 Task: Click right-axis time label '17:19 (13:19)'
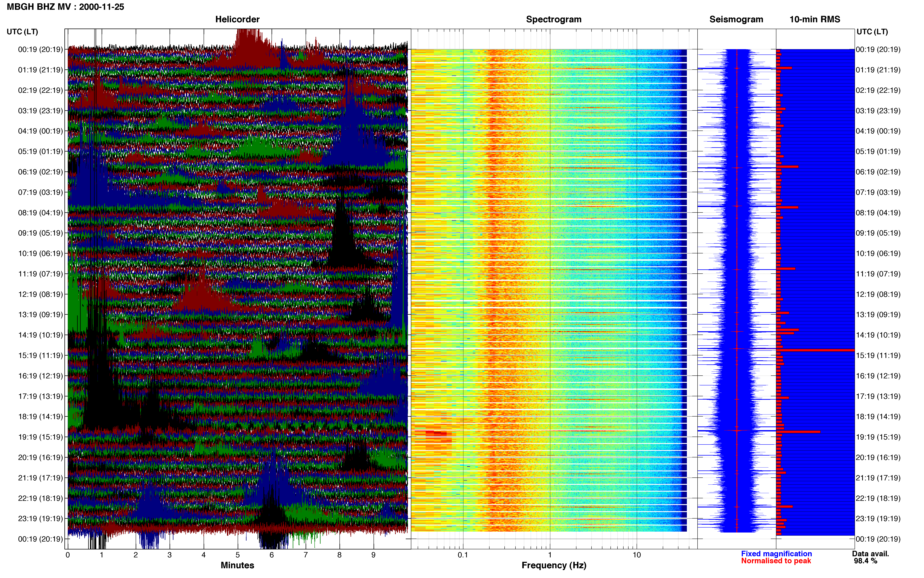click(x=878, y=396)
